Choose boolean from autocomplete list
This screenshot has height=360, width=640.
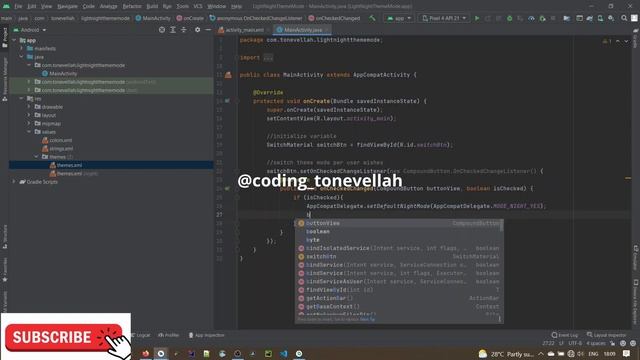pos(398,231)
